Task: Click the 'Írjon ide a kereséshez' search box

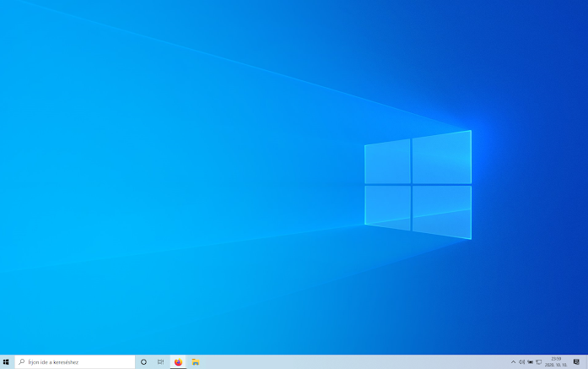Action: tap(75, 362)
